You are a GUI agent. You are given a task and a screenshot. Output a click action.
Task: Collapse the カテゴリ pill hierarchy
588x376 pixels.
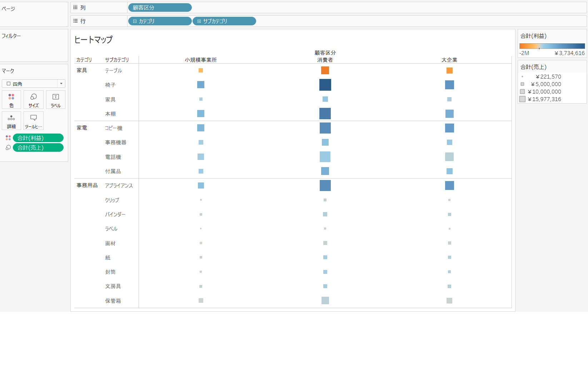coord(135,21)
